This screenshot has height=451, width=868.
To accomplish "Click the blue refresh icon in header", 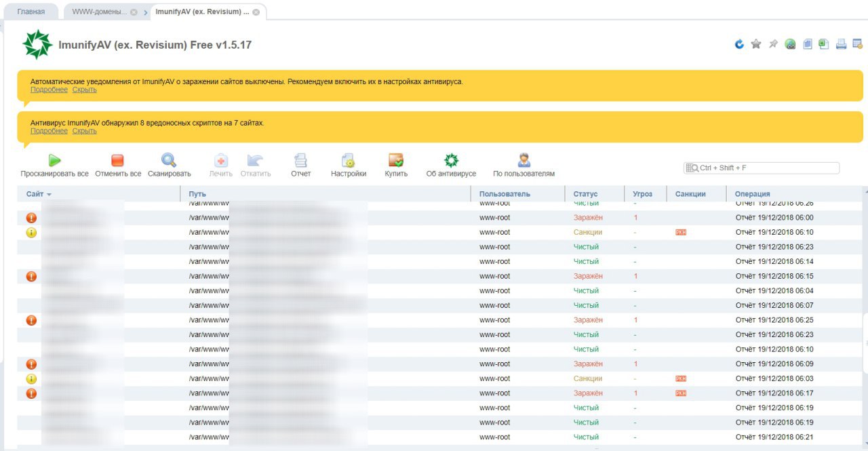I will tap(740, 44).
